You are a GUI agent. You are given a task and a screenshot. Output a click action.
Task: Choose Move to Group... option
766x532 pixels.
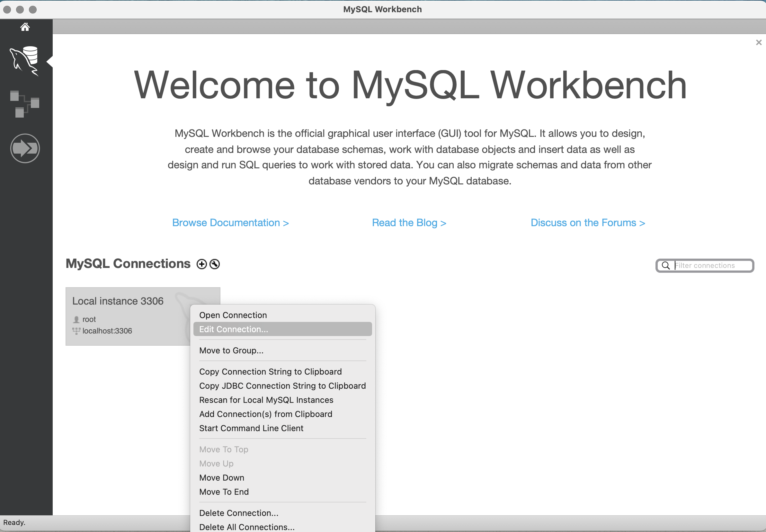tap(231, 350)
